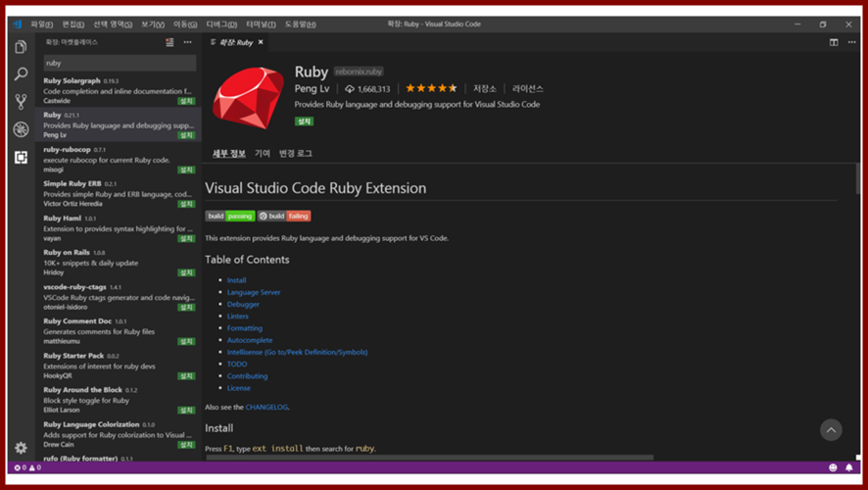Follow the Debugger link

coord(243,304)
